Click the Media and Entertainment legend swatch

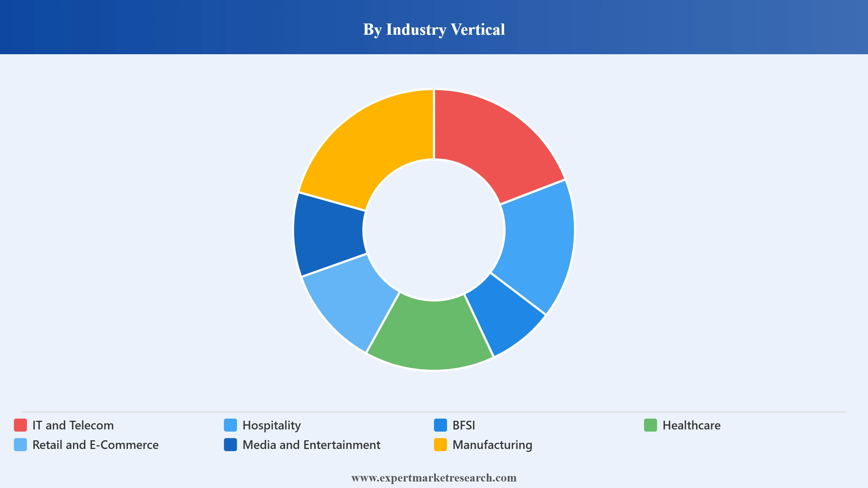pyautogui.click(x=230, y=445)
